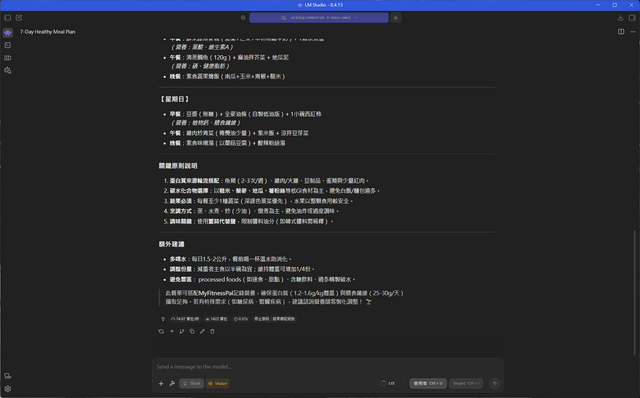This screenshot has height=398, width=640.
Task: Click the User Ctrl+U button
Action: (x=428, y=383)
